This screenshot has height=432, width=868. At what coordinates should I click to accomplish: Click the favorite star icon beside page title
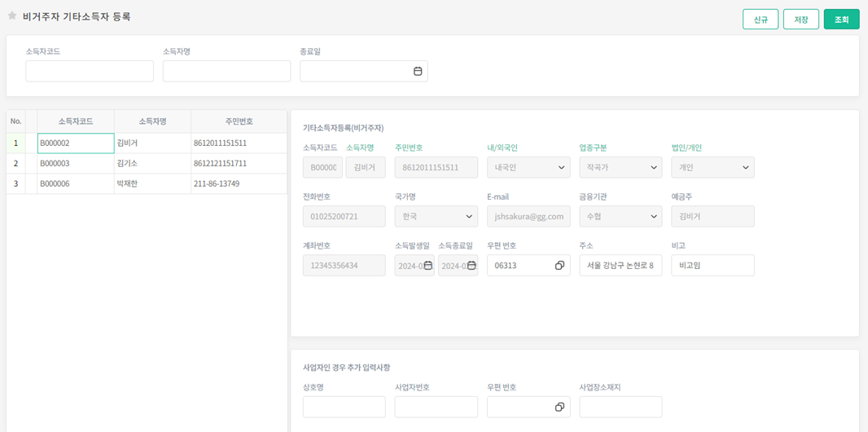point(12,16)
